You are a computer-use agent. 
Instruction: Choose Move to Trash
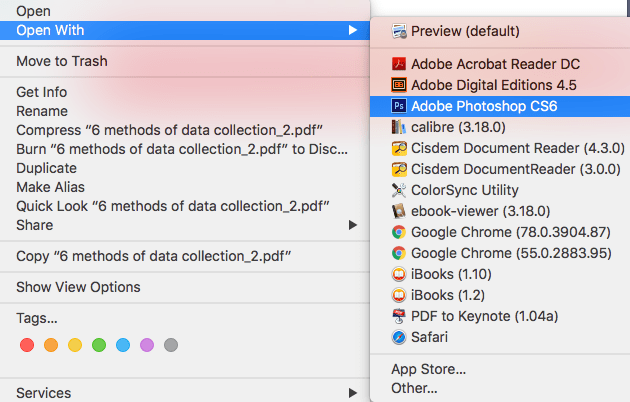(x=185, y=61)
